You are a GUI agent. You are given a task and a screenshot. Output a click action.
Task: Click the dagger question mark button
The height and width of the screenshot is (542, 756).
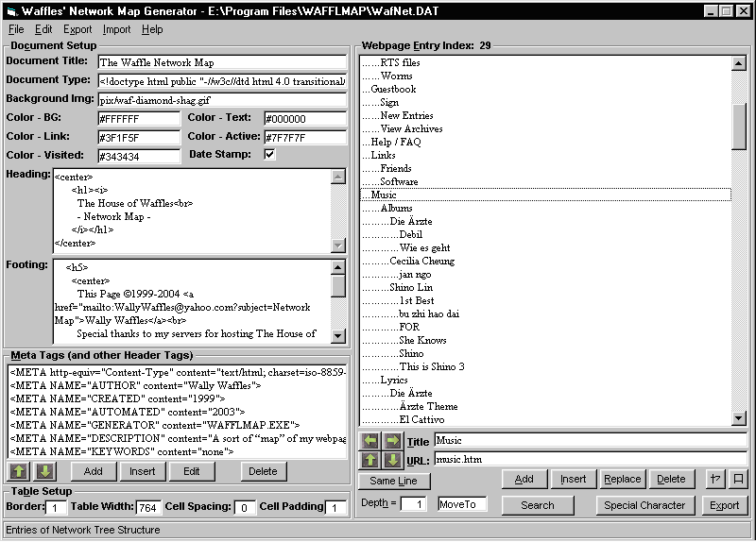tap(715, 479)
